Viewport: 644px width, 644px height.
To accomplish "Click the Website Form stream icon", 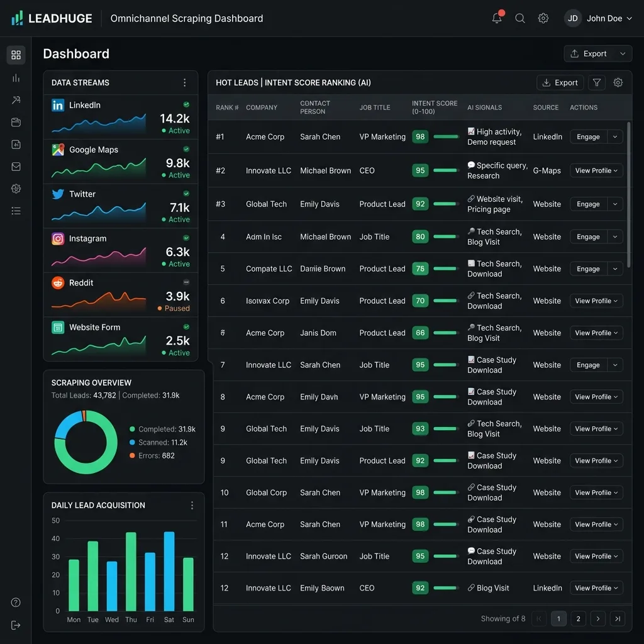I will 58,327.
